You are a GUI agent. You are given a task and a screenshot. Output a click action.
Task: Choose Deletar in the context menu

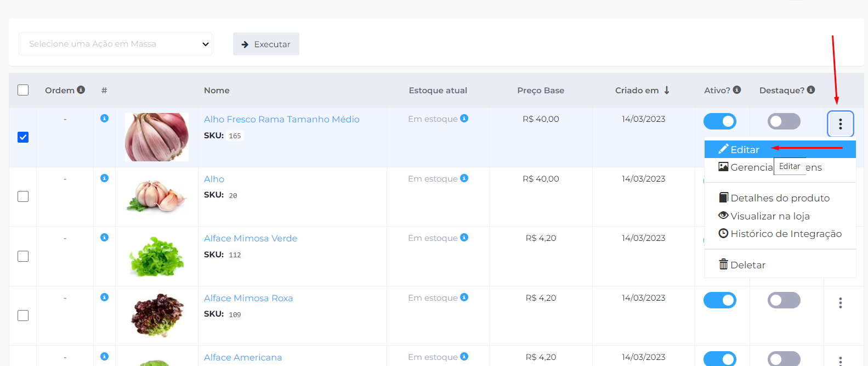[x=780, y=265]
